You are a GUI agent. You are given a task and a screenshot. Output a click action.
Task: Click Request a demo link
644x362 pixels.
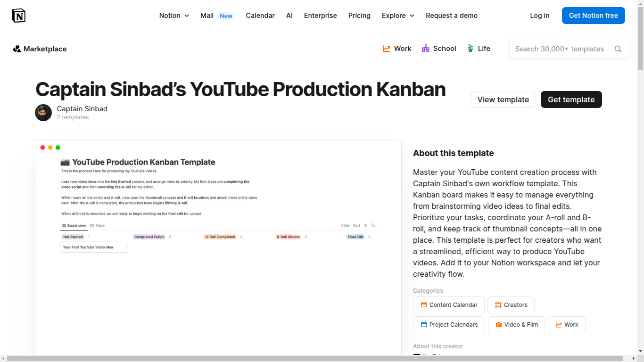coord(452,16)
